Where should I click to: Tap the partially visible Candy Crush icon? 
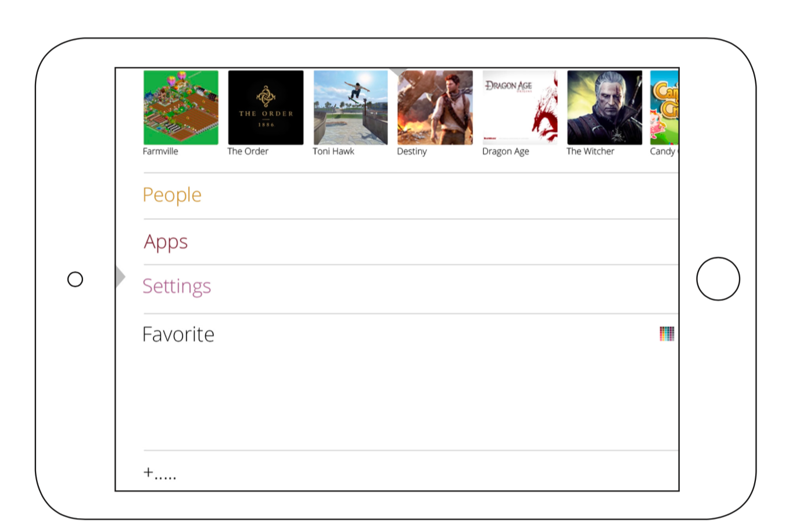click(664, 107)
